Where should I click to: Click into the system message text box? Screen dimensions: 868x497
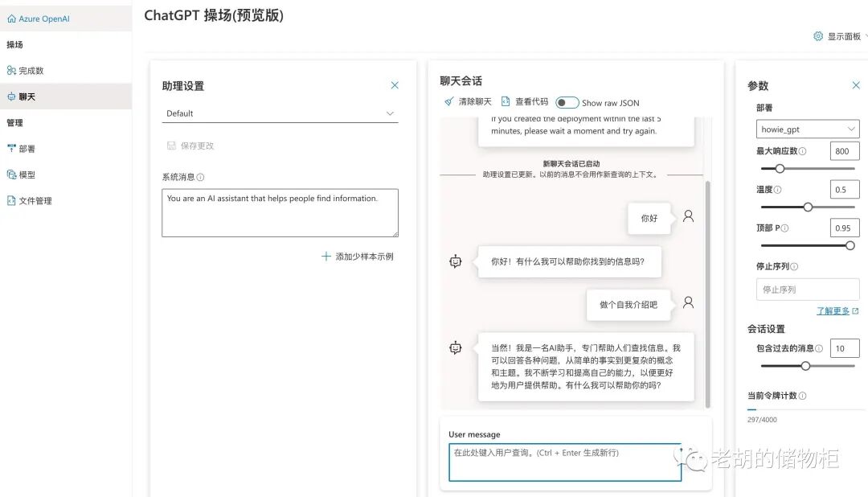[x=280, y=213]
